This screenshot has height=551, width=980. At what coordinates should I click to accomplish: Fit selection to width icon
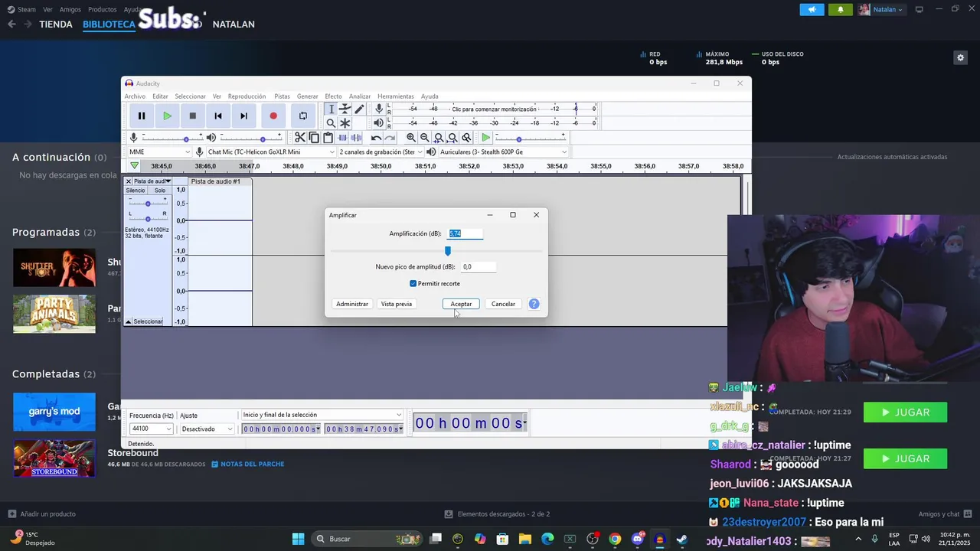pyautogui.click(x=439, y=138)
